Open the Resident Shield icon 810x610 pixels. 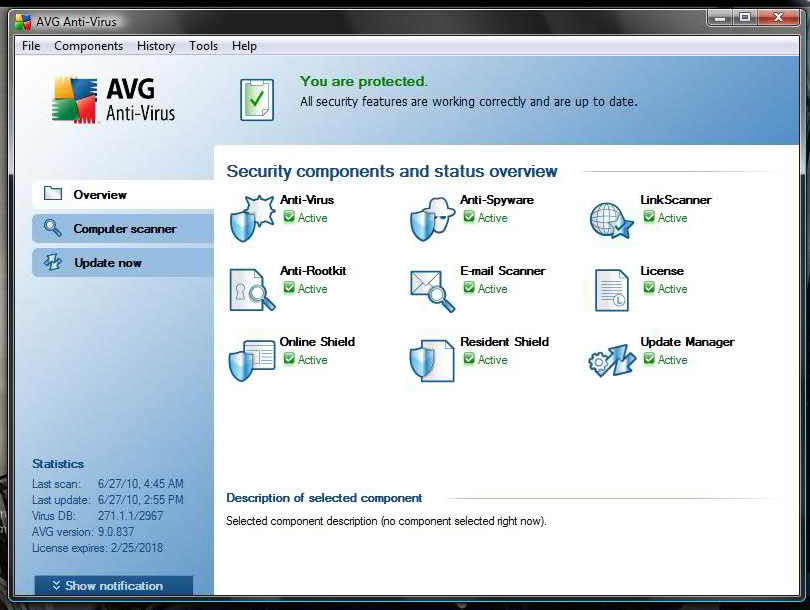click(432, 361)
